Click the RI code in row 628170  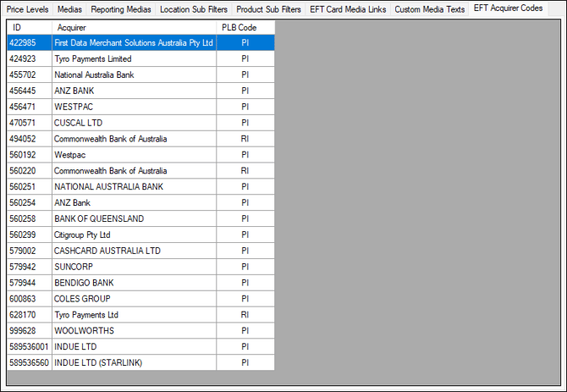click(245, 314)
